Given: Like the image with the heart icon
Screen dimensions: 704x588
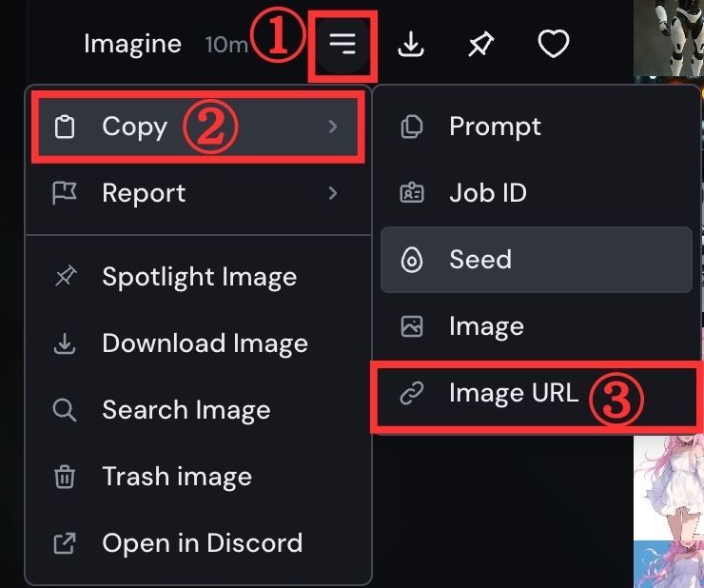Looking at the screenshot, I should pyautogui.click(x=553, y=44).
